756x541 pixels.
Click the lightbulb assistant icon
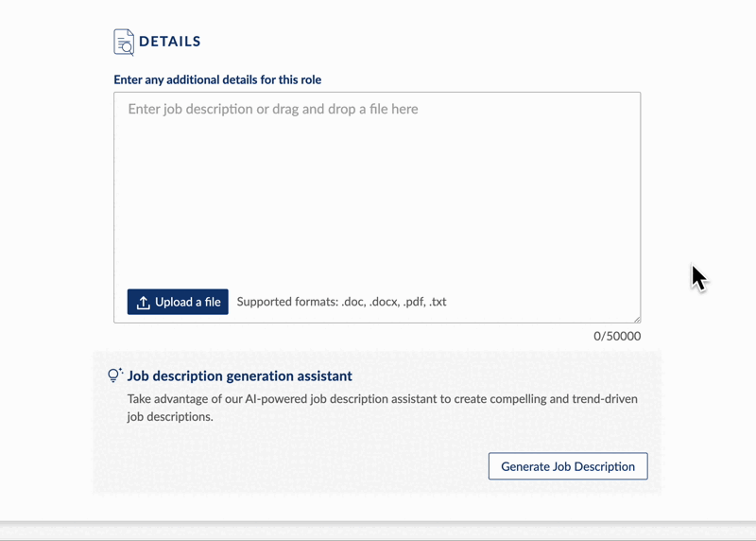pos(114,375)
